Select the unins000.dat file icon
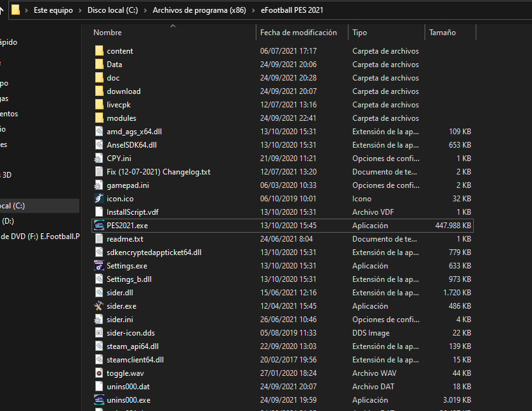Image resolution: width=532 pixels, height=411 pixels. (99, 386)
